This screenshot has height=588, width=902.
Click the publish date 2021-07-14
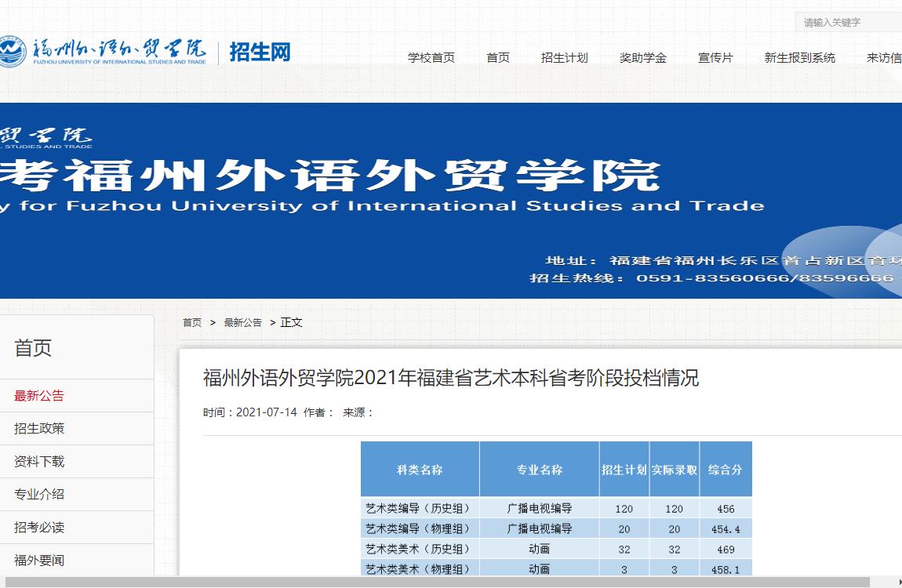click(x=267, y=412)
